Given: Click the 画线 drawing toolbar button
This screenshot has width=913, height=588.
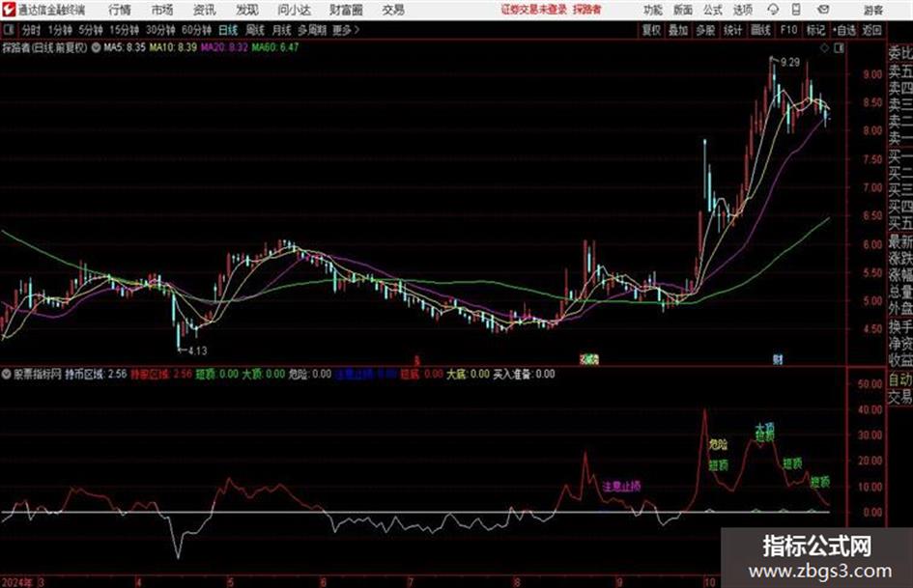Looking at the screenshot, I should (761, 30).
